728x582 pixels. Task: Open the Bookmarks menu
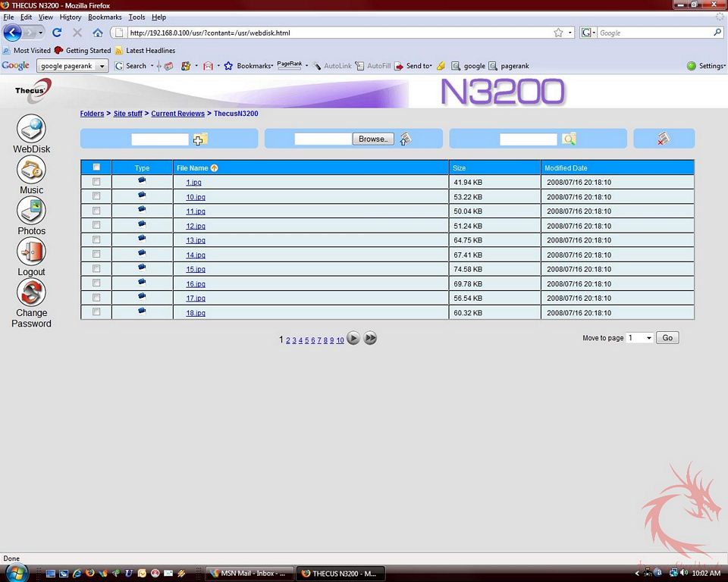(x=105, y=17)
